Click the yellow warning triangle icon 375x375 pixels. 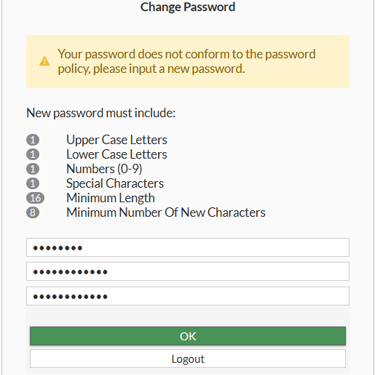(44, 61)
